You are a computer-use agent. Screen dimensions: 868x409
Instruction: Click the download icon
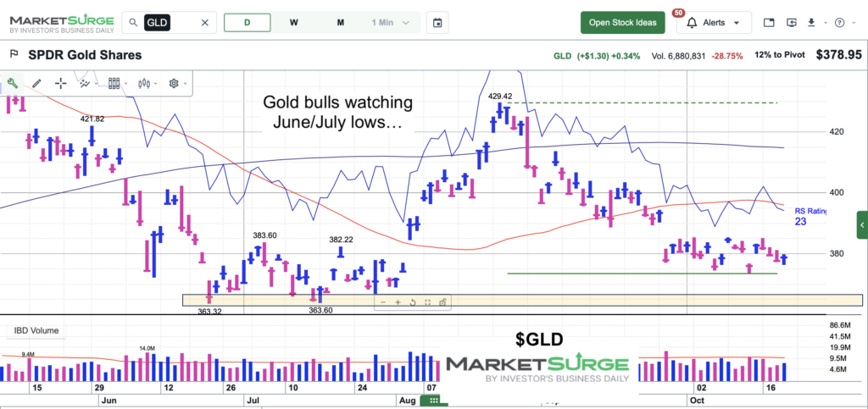811,23
